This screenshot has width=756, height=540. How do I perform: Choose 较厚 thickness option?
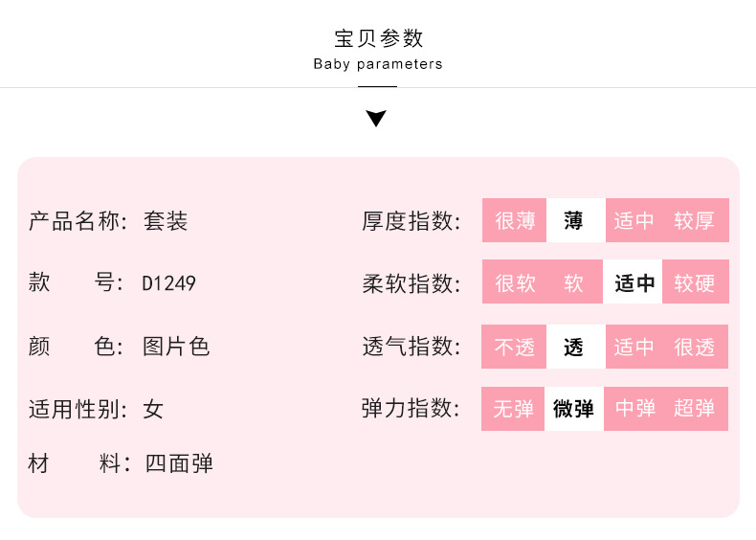pos(695,220)
